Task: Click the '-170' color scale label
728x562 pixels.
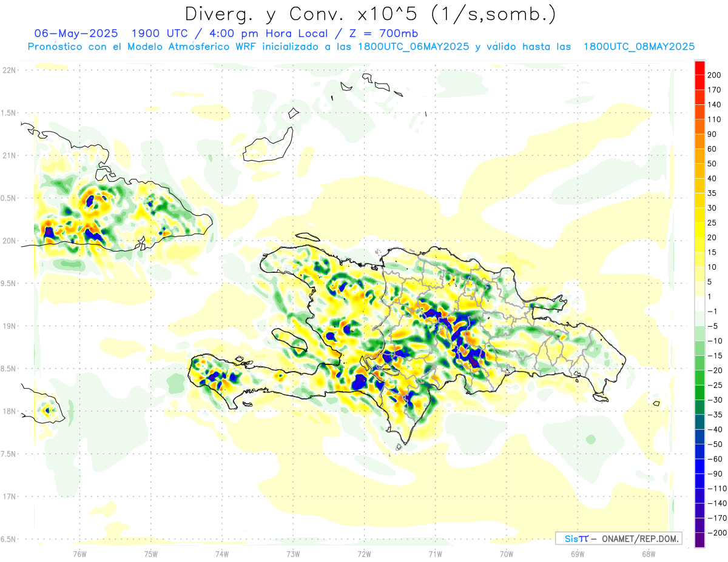Action: click(x=717, y=518)
